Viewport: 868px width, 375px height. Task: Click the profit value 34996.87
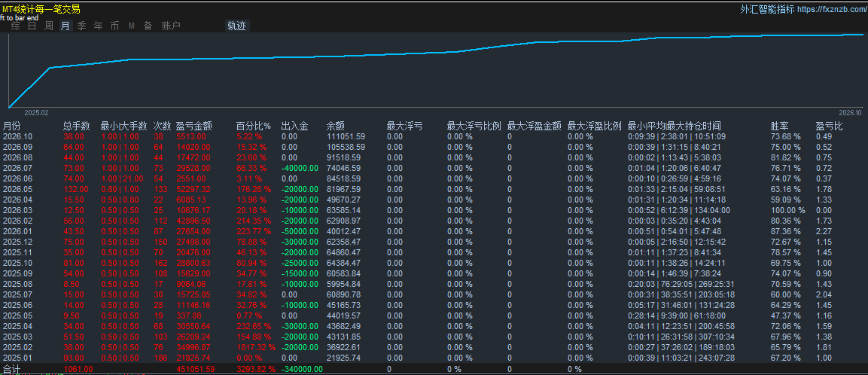[193, 346]
